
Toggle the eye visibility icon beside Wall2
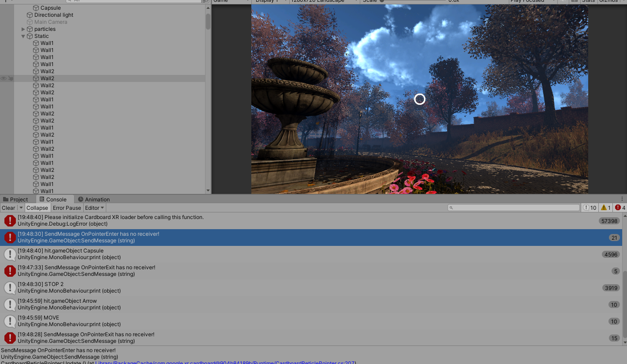pyautogui.click(x=4, y=78)
